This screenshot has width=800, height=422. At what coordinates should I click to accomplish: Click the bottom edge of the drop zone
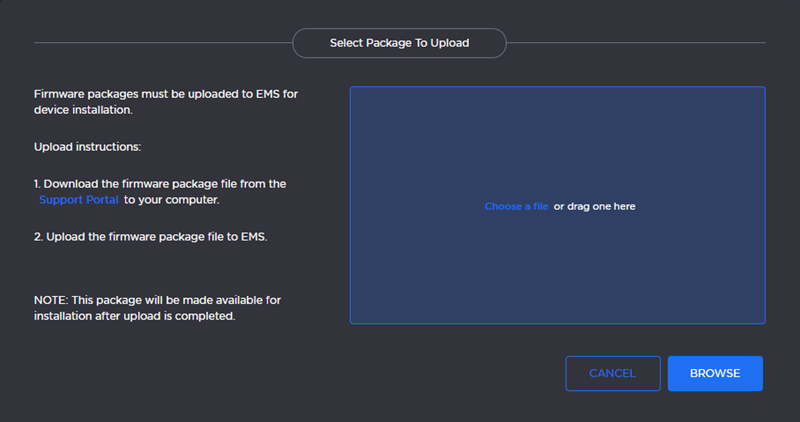(557, 323)
